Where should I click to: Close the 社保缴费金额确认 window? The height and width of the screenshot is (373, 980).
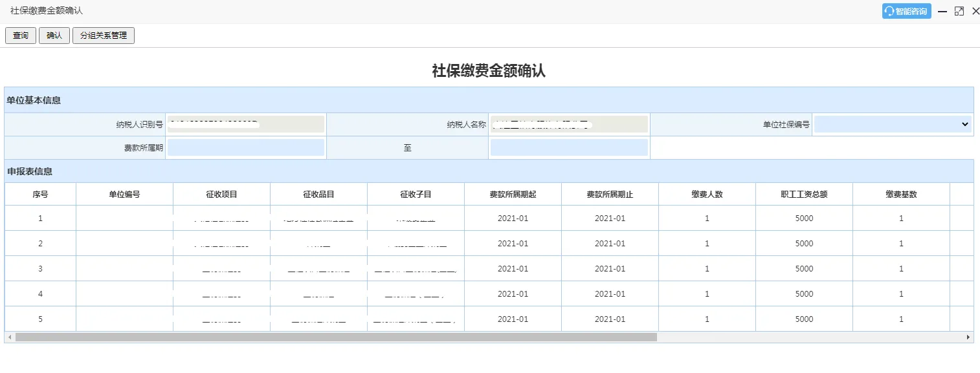click(975, 11)
